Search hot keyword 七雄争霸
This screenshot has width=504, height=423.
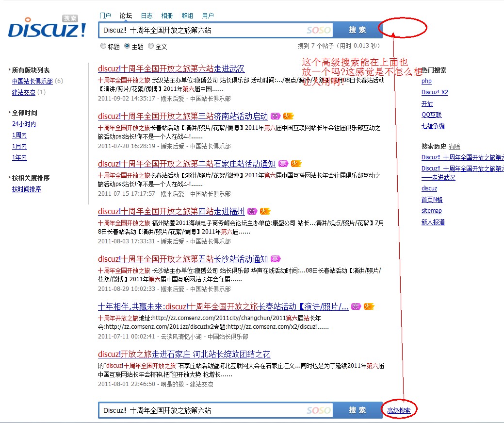[433, 126]
